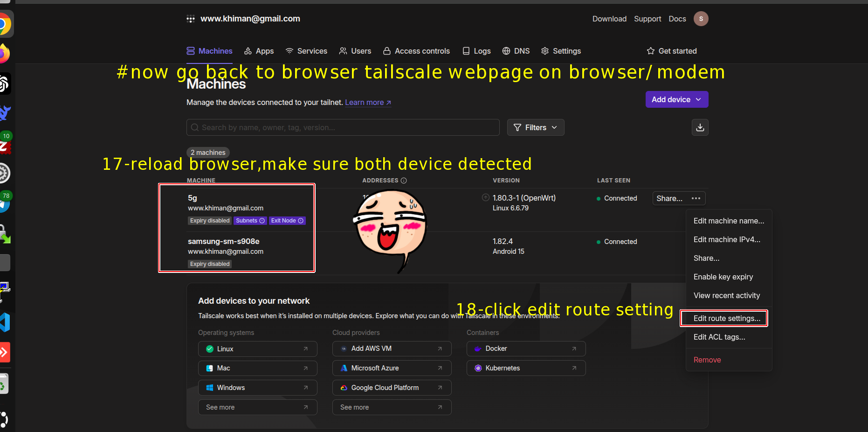This screenshot has width=868, height=432.
Task: Open the Settings tab
Action: 561,51
